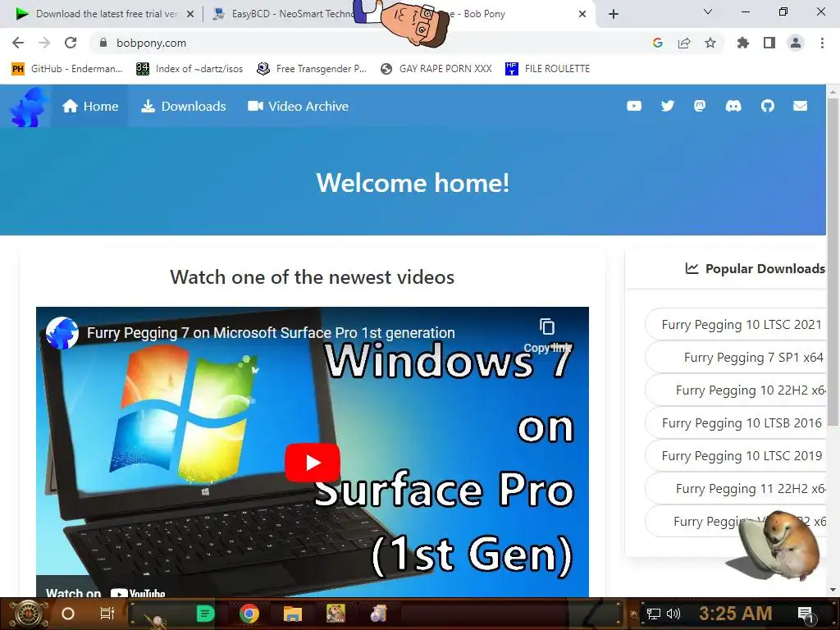Close the Download free trial tab
This screenshot has height=630, width=840.
coord(190,14)
